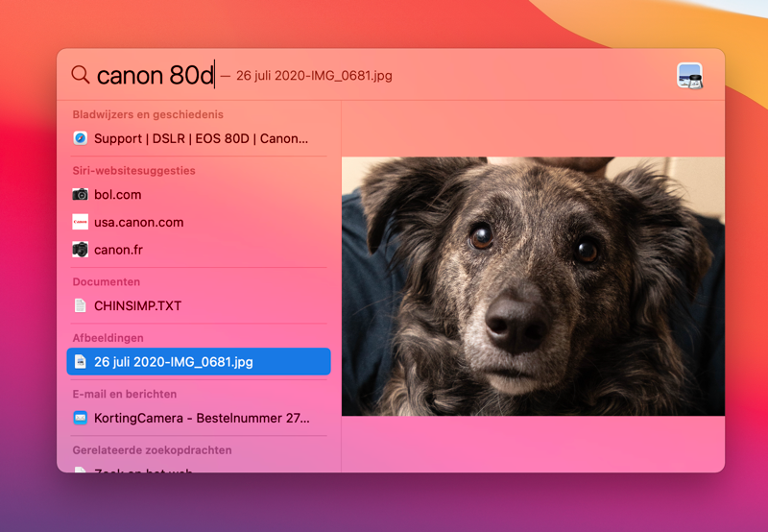Click the search field containing "canon 80d"
The height and width of the screenshot is (532, 768).
coord(156,75)
